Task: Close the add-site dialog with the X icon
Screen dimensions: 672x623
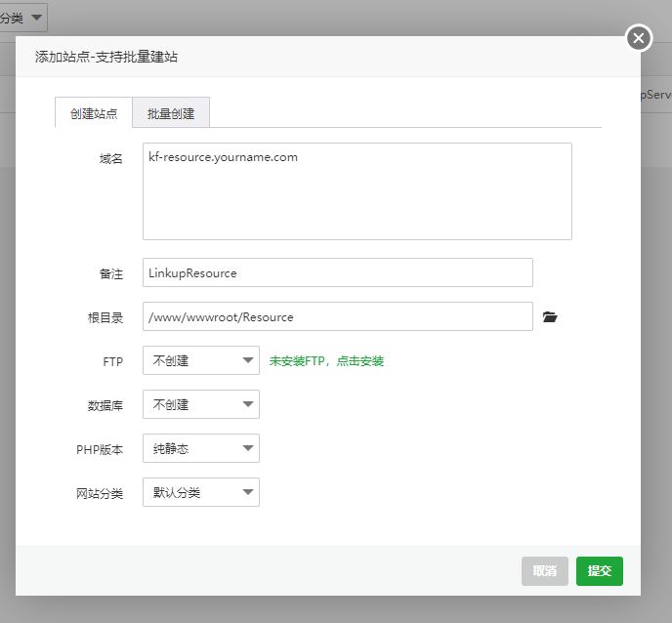Action: point(639,38)
